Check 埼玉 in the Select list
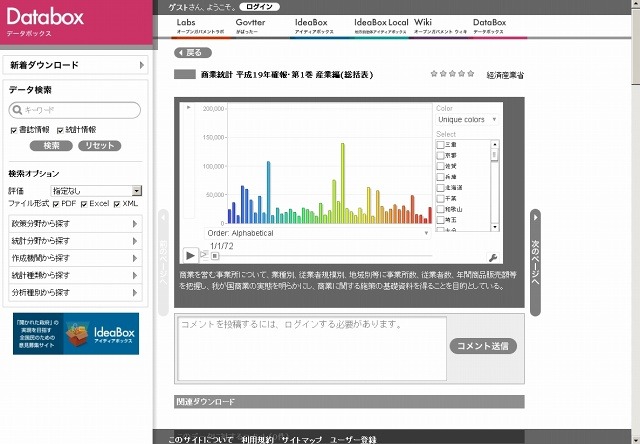Image resolution: width=640 pixels, height=444 pixels. [x=440, y=220]
